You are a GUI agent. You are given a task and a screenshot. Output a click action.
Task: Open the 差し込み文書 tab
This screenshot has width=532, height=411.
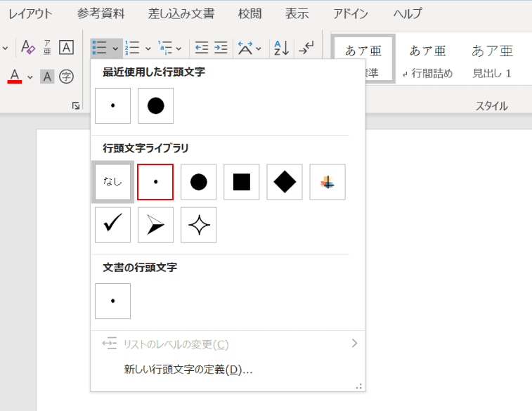tap(181, 14)
